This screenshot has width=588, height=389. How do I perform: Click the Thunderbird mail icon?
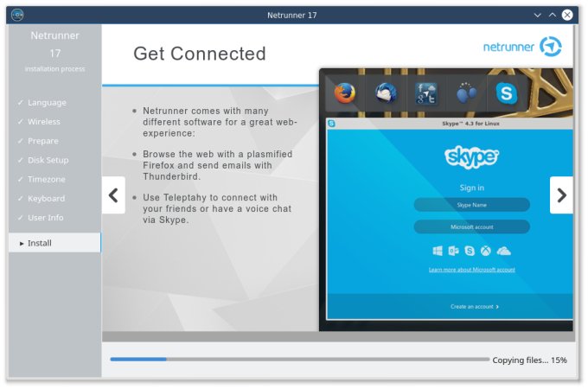point(386,93)
